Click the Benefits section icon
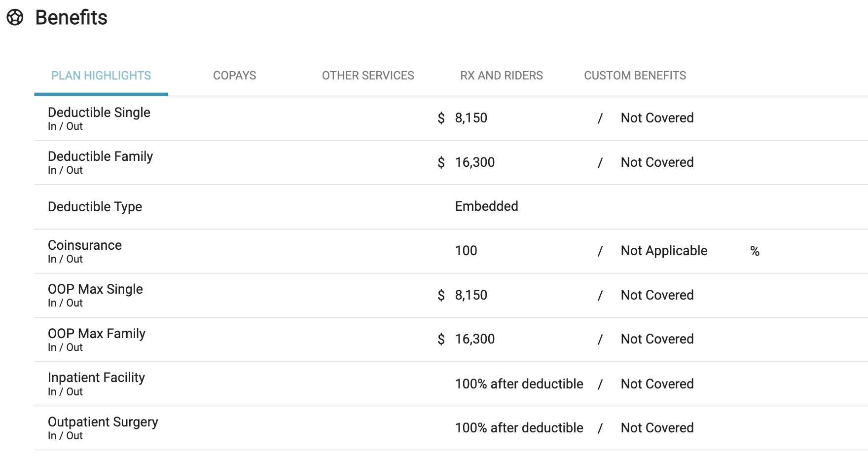 click(15, 17)
